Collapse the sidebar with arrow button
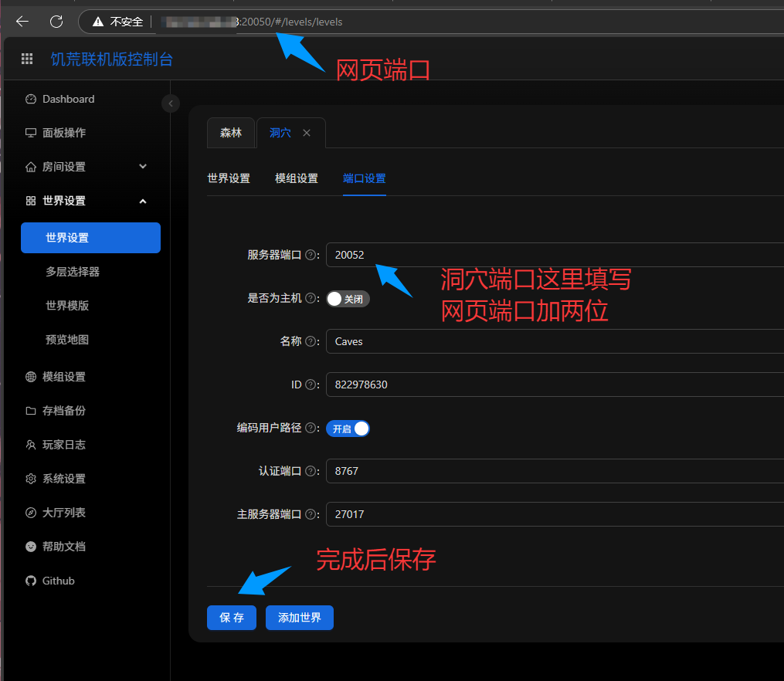784x681 pixels. pyautogui.click(x=171, y=103)
